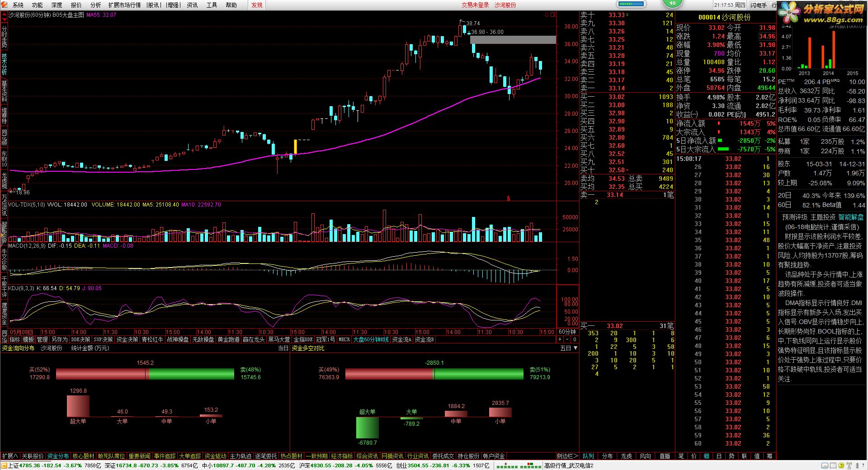Select 当日 in capital flow panel
The height and width of the screenshot is (470, 868).
pyautogui.click(x=283, y=348)
